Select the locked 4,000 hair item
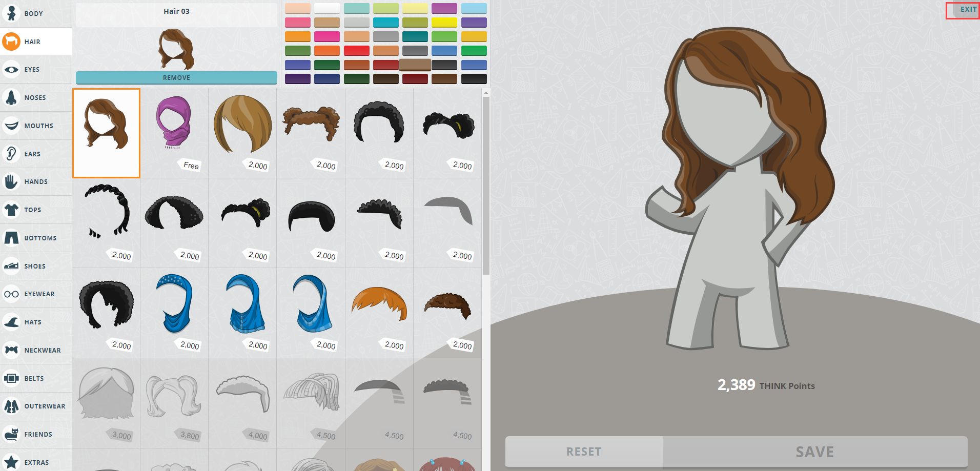 point(242,403)
